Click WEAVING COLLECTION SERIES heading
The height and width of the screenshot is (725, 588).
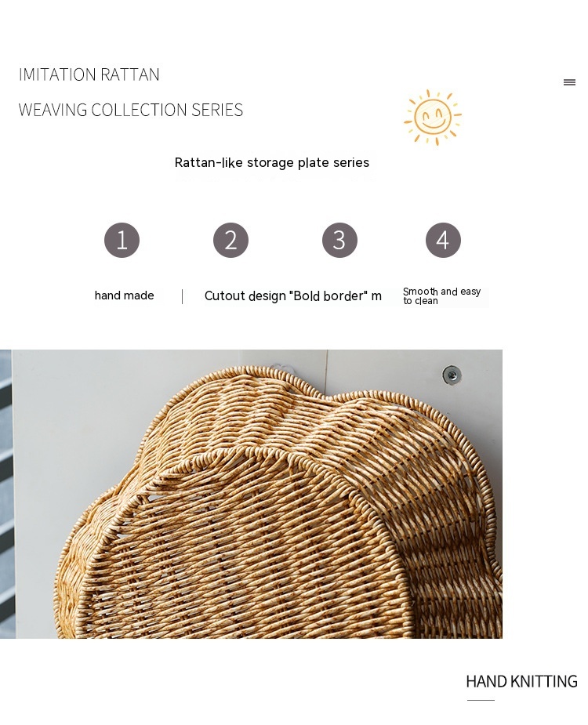130,110
